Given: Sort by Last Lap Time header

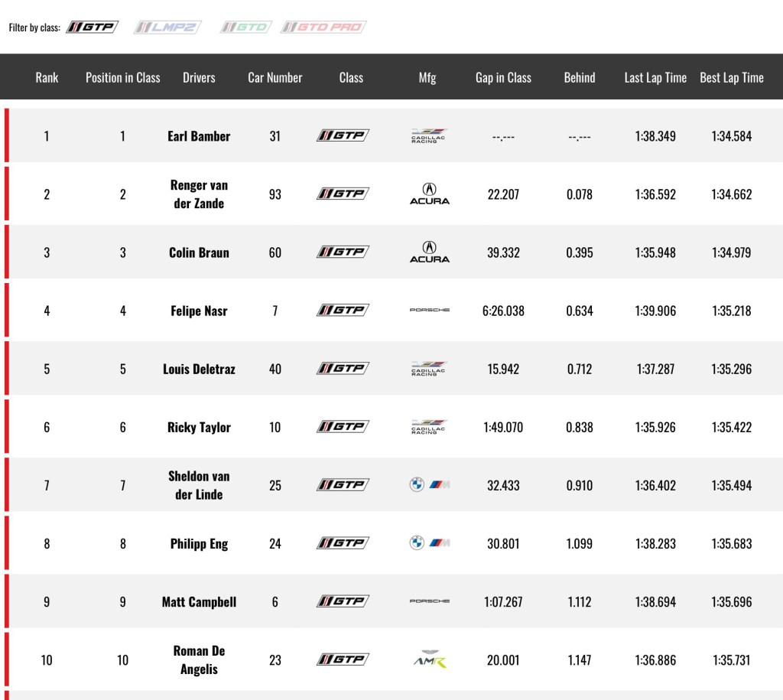Looking at the screenshot, I should [x=655, y=77].
